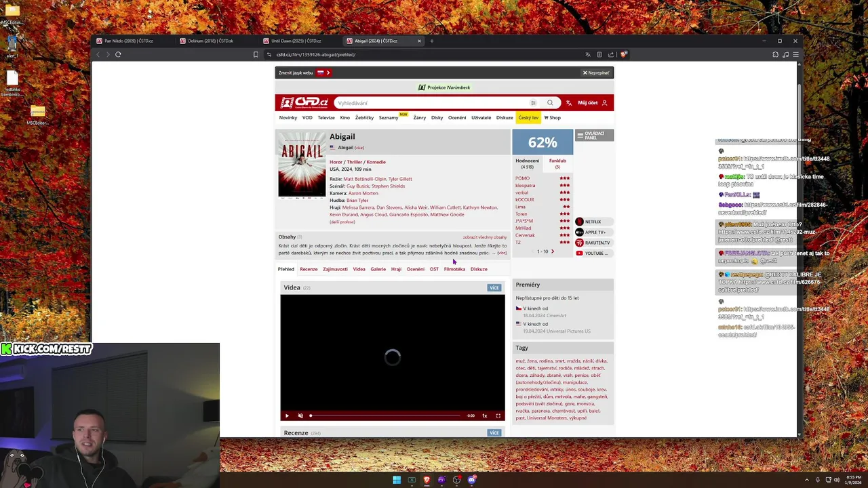Open the advanced search filter icon in the search bar
This screenshot has height=488, width=868.
[533, 103]
